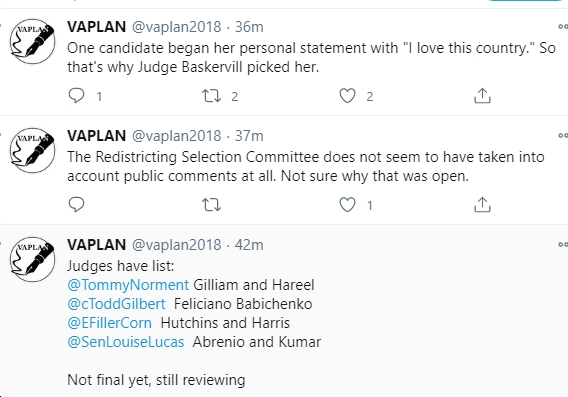
Task: Share the 36m tweet via share icon
Action: [x=482, y=96]
